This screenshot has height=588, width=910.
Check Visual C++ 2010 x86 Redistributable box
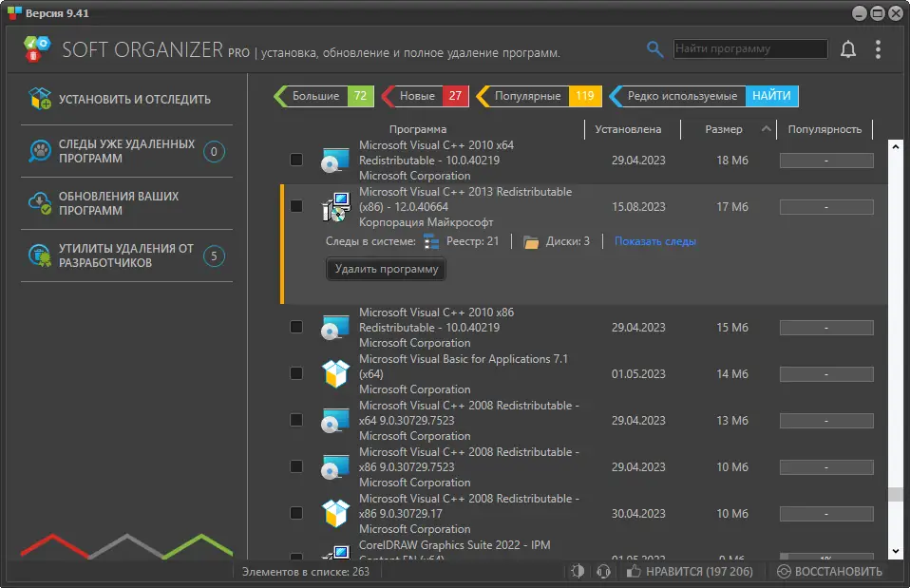pyautogui.click(x=296, y=327)
